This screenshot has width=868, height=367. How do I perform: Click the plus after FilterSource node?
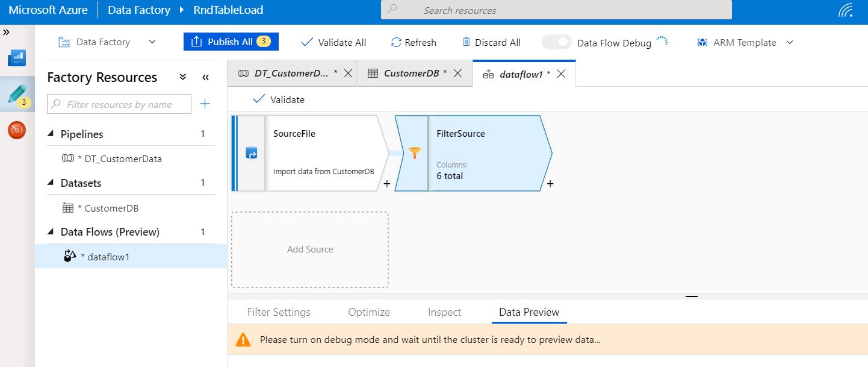pyautogui.click(x=550, y=183)
